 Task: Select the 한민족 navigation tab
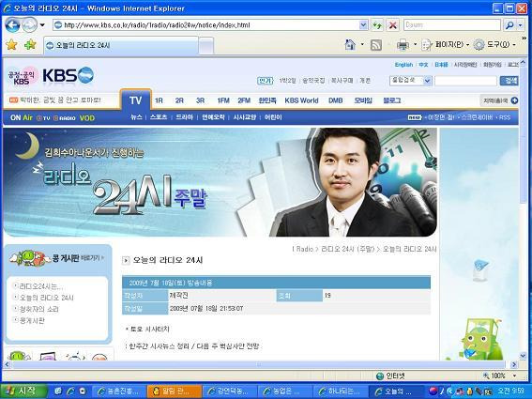(x=267, y=100)
